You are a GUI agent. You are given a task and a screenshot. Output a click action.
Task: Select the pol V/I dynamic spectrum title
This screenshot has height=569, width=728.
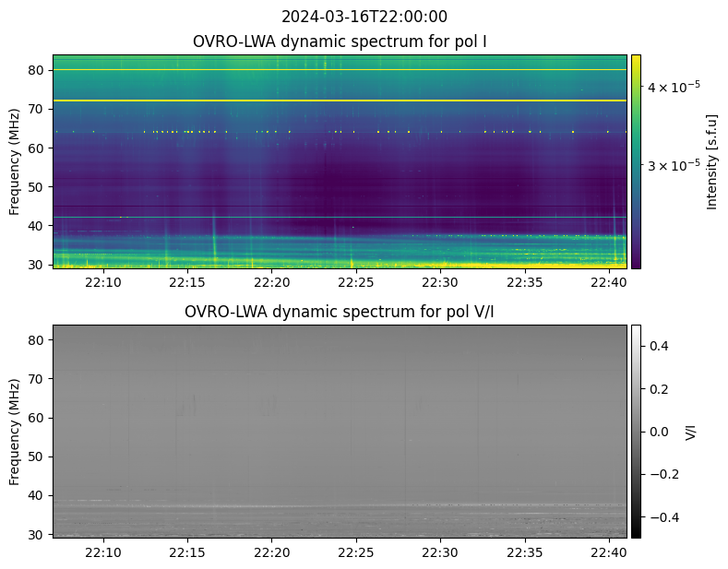point(340,312)
